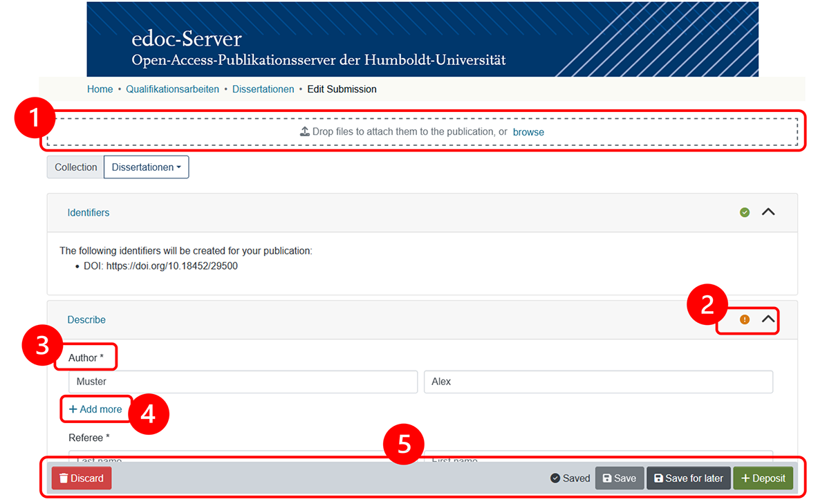Click the orange warning icon in Describe
827x504 pixels.
click(745, 319)
